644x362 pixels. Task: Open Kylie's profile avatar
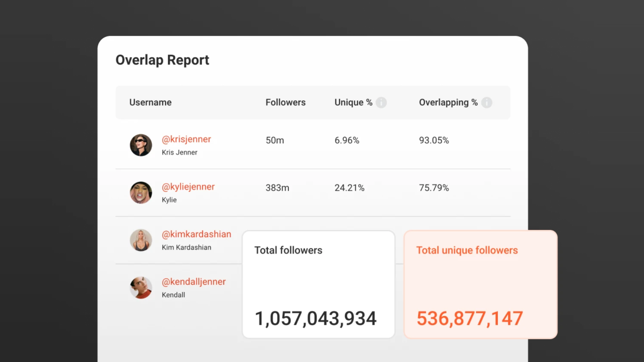click(141, 193)
